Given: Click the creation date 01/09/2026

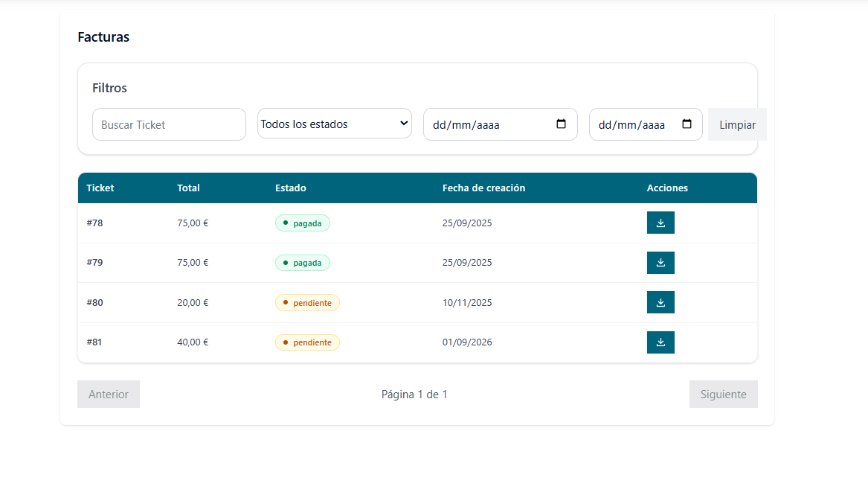Looking at the screenshot, I should (x=467, y=342).
